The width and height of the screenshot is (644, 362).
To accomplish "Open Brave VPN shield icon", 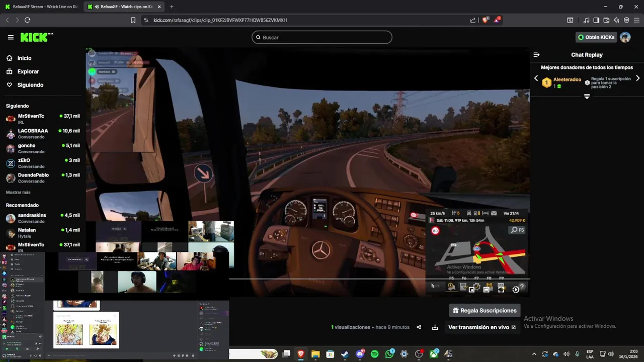I will 626,20.
